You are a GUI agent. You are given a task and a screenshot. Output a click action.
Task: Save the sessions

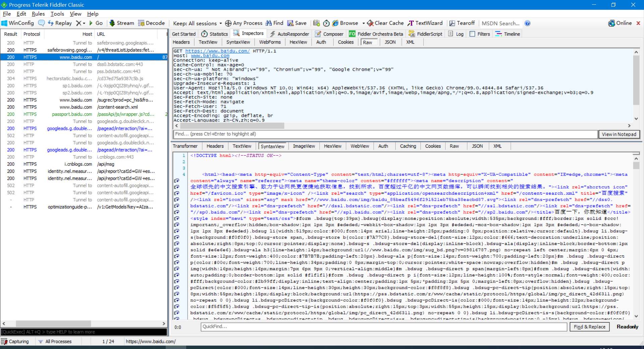(x=297, y=23)
